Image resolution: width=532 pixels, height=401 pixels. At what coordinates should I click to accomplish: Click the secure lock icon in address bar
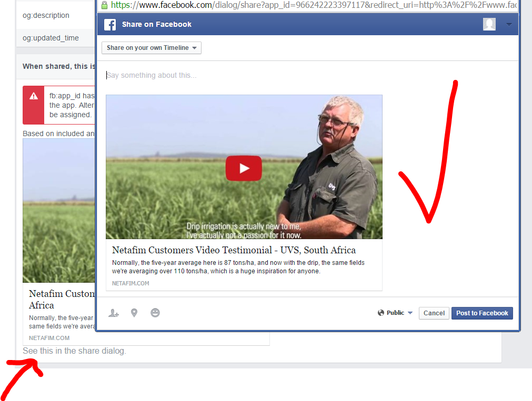(105, 5)
